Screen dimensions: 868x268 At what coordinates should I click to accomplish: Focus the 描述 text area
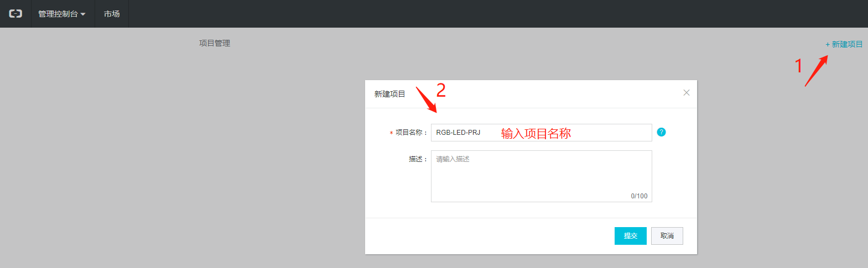pyautogui.click(x=541, y=176)
